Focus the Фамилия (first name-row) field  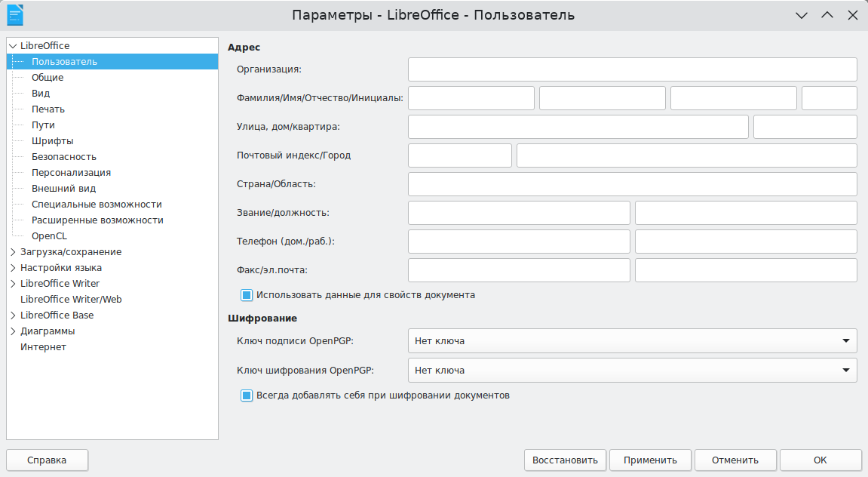point(471,98)
